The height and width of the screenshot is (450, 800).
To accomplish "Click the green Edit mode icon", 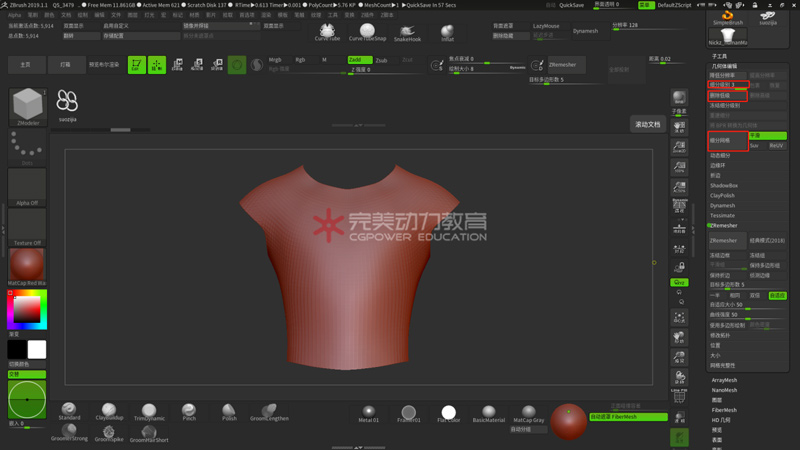I will point(136,65).
